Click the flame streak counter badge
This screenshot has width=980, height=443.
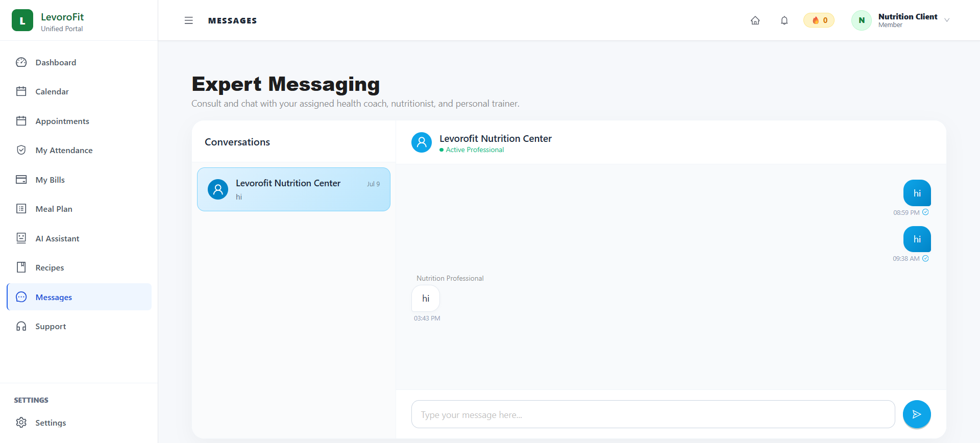[x=819, y=20]
